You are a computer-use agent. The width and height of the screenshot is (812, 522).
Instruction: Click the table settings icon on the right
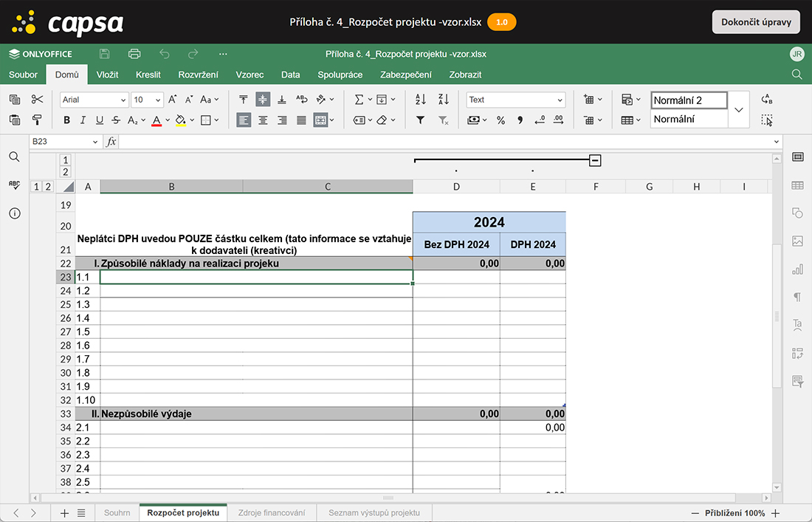797,185
